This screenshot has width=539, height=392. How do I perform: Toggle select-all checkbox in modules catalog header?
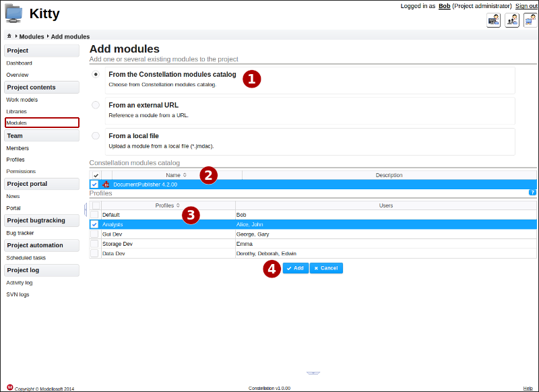96,175
